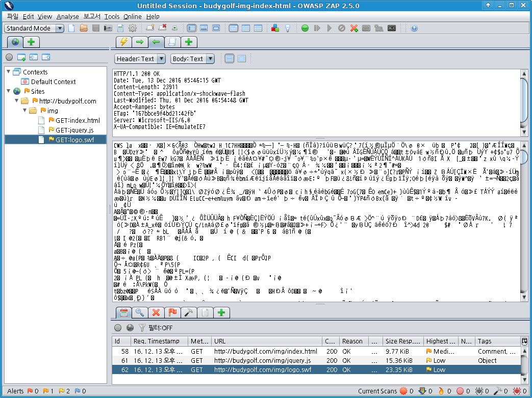
Task: Click the light bulb icon in toolbar
Action: tap(288, 28)
